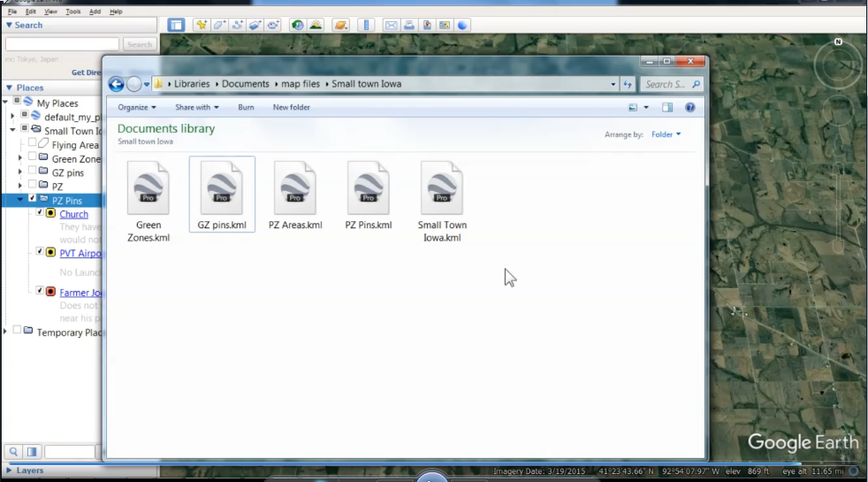Select the Small Town Iowa.kml file
Screen dimensions: 868x482
442,202
